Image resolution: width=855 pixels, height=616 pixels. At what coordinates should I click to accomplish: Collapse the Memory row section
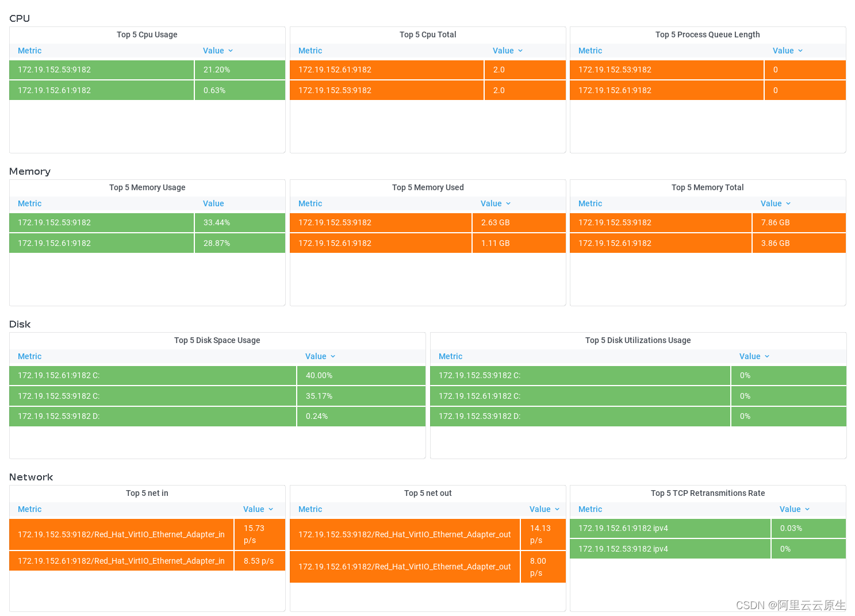click(x=30, y=171)
